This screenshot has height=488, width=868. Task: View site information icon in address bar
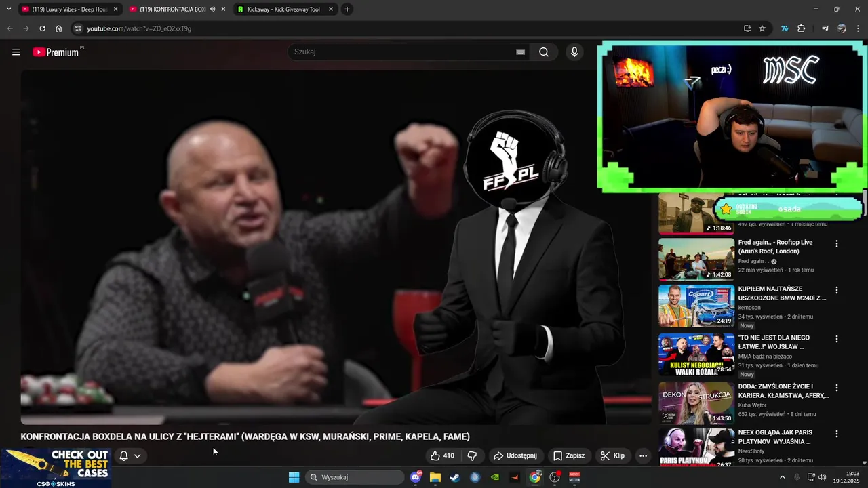[78, 28]
